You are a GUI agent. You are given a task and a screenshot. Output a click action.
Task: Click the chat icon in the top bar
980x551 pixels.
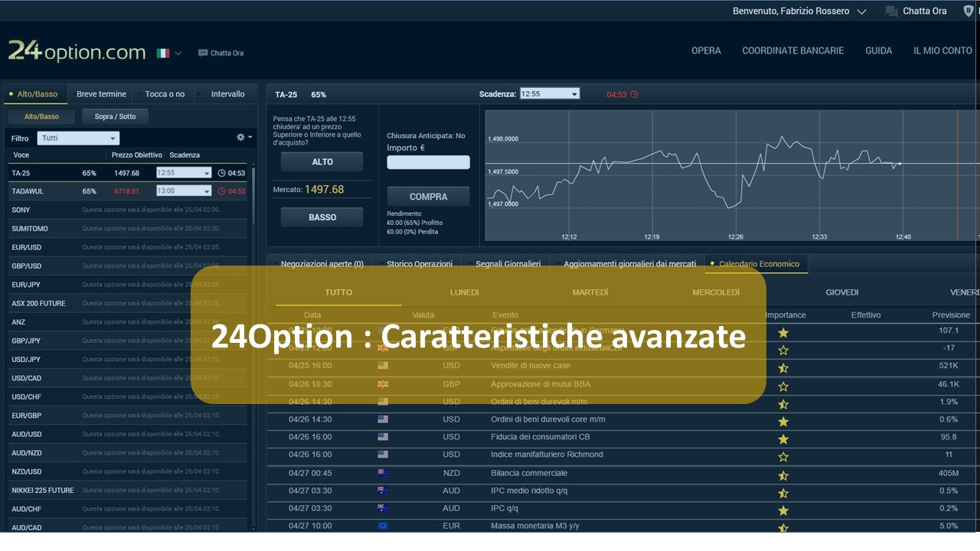coord(891,11)
